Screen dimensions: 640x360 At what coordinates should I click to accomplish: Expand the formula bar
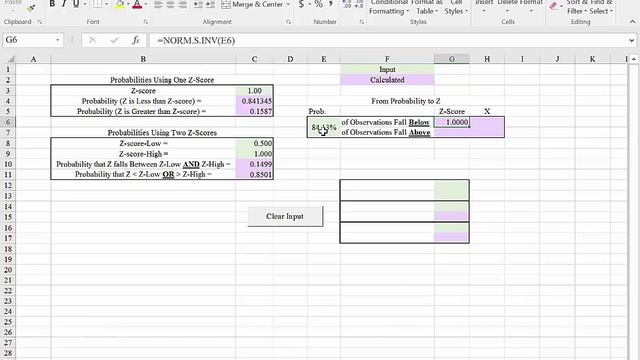pyautogui.click(x=631, y=40)
